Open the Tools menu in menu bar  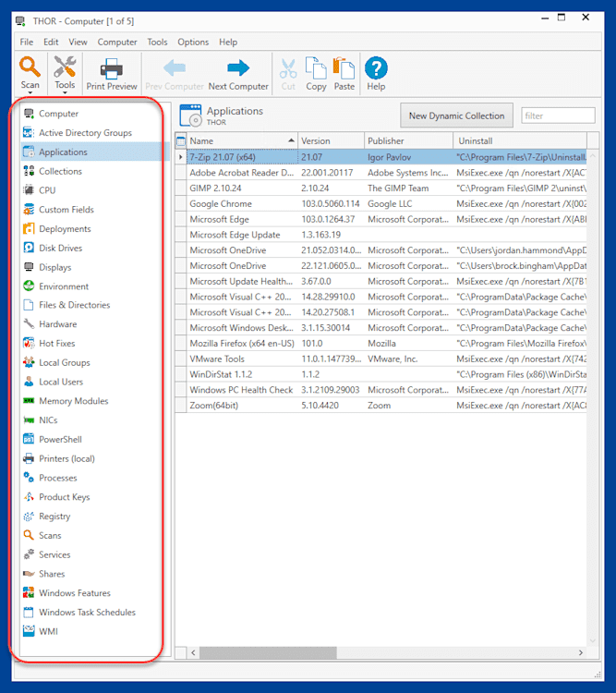157,42
